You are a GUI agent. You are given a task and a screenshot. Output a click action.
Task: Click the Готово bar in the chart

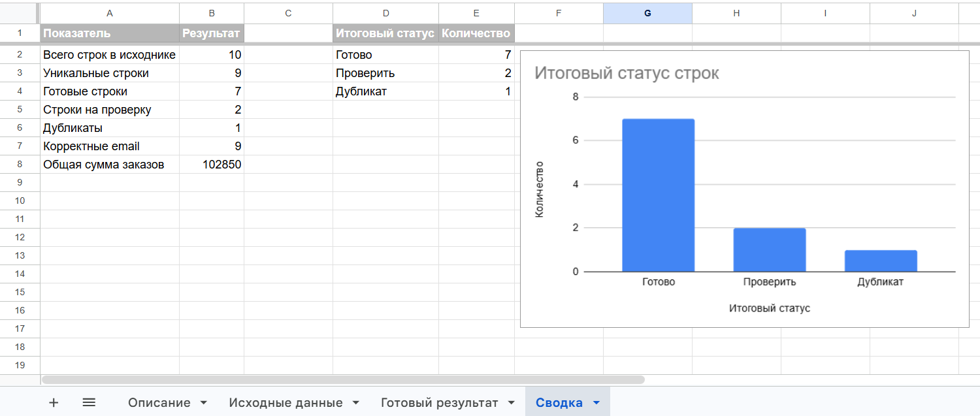click(658, 195)
